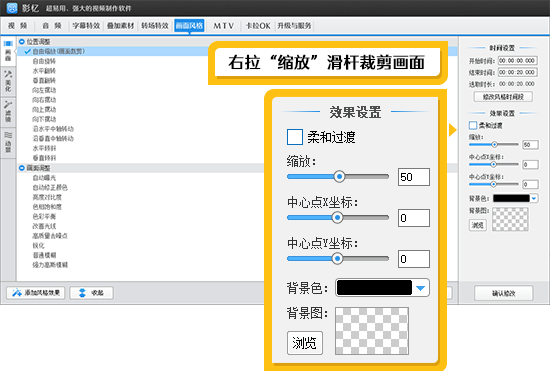Select 沿水平中轴转动 in the style list

tap(53, 129)
